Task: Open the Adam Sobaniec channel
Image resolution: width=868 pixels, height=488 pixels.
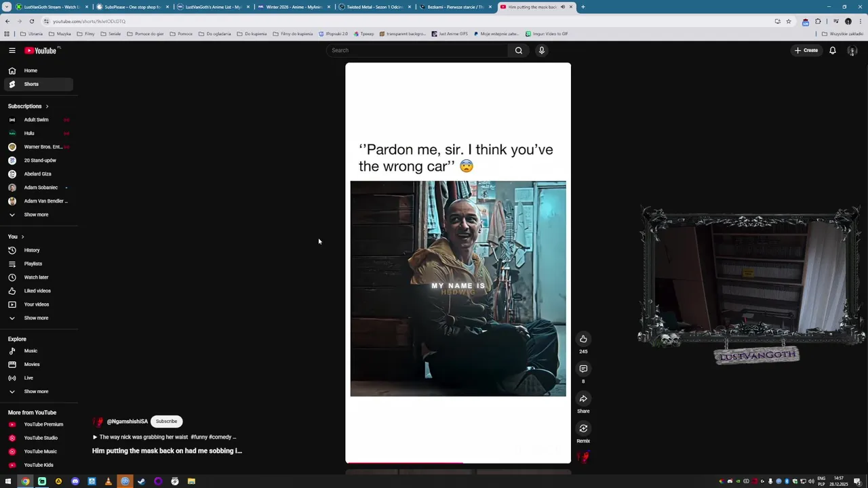Action: click(38, 188)
